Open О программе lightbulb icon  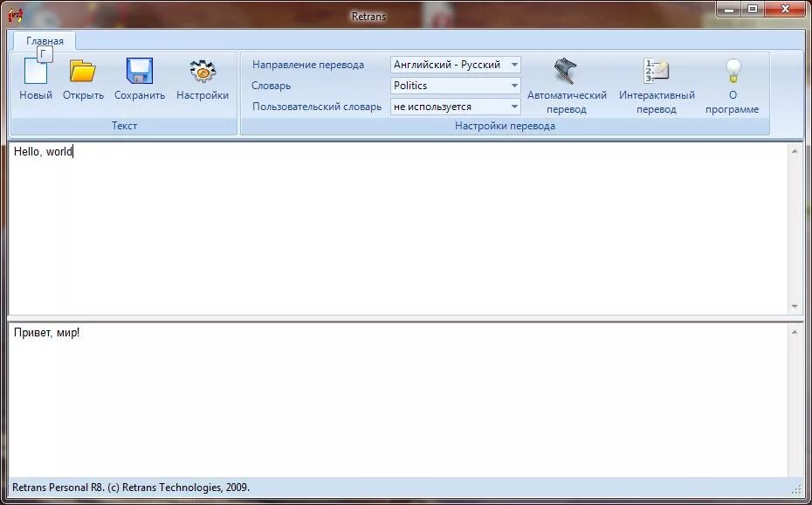733,86
